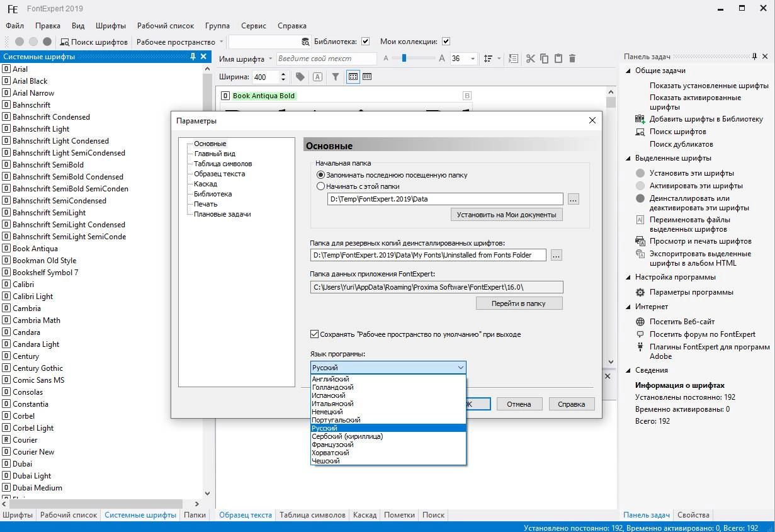Click scroll-down arrow of system fonts list
The width and height of the screenshot is (775, 532).
(x=207, y=494)
